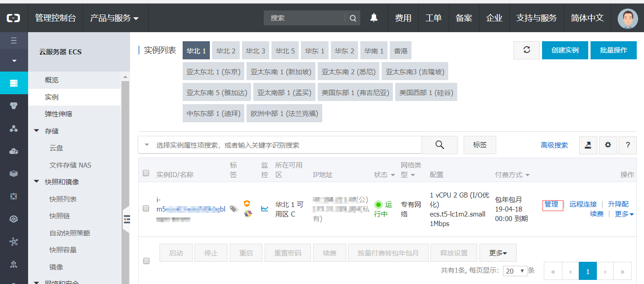Viewport: 644px width, 284px height.
Task: Check the bottom select-all checkbox
Action: click(146, 261)
